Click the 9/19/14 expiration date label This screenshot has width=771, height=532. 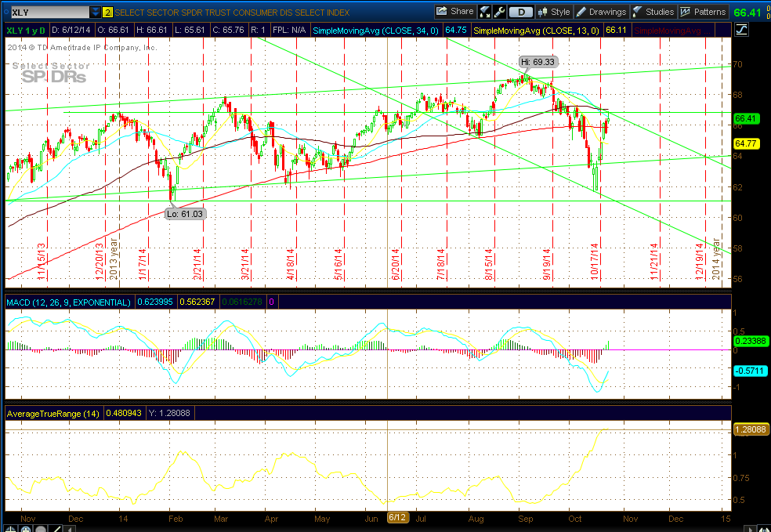546,263
